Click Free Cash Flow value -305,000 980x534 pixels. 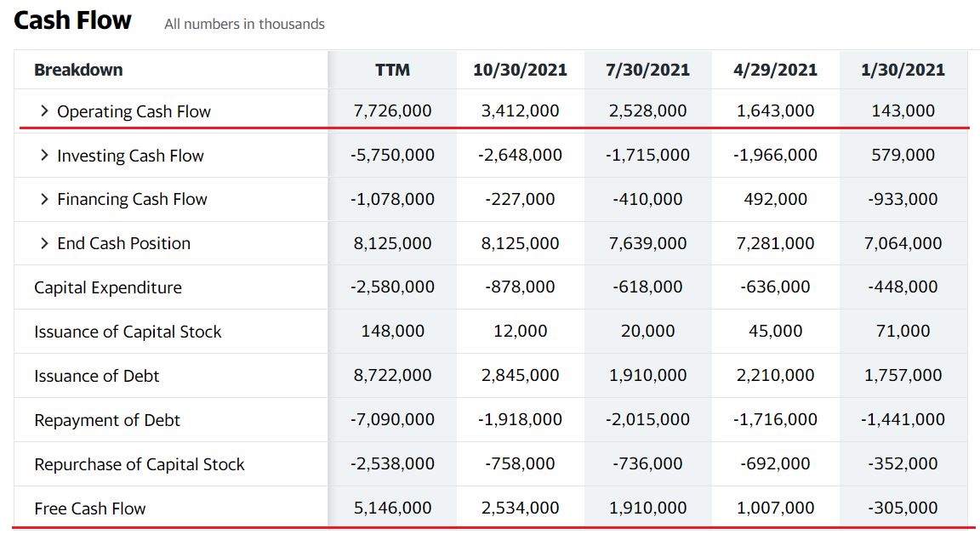[x=903, y=508]
